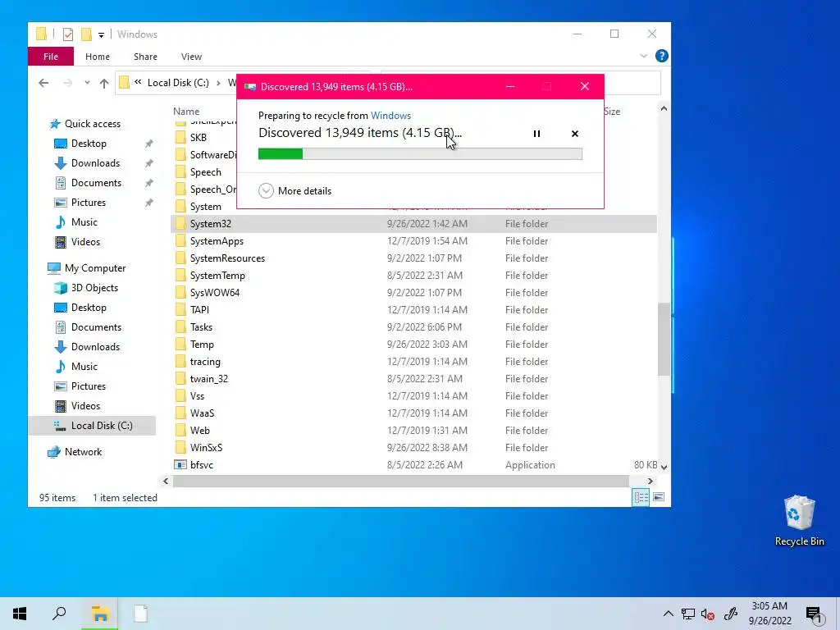Image resolution: width=840 pixels, height=630 pixels.
Task: Open the notification center icon
Action: (815, 614)
